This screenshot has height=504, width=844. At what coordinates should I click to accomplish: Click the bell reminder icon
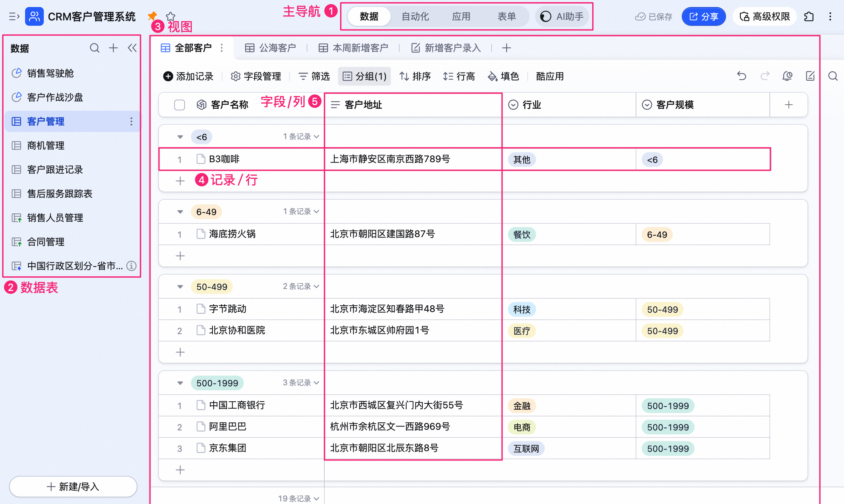pos(787,76)
